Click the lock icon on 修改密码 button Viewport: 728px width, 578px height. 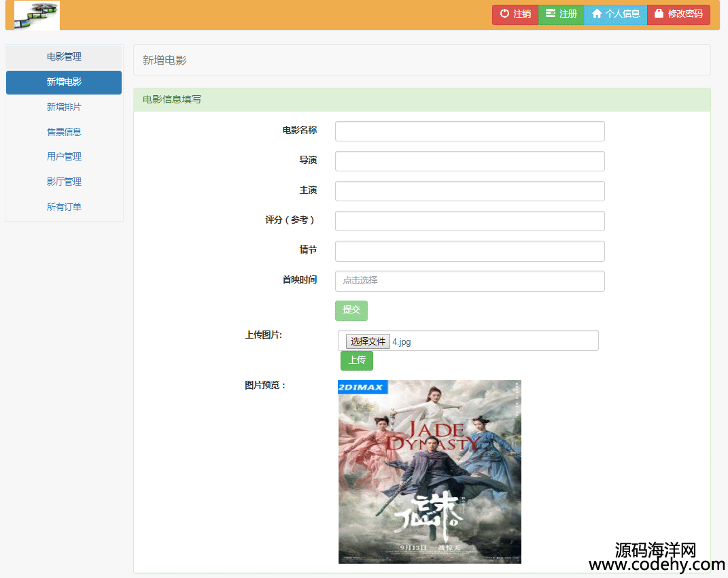[x=659, y=14]
